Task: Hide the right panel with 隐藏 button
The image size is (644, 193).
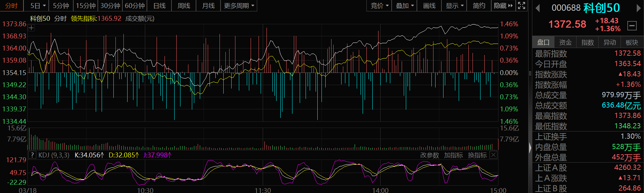Action: 503,6
